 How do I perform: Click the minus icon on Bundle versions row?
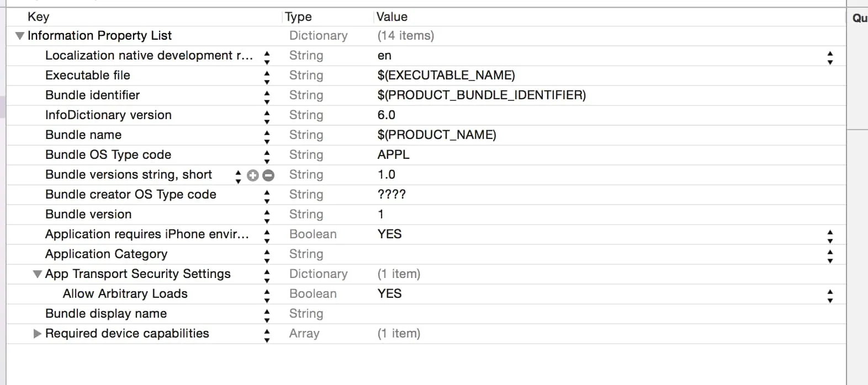(268, 175)
